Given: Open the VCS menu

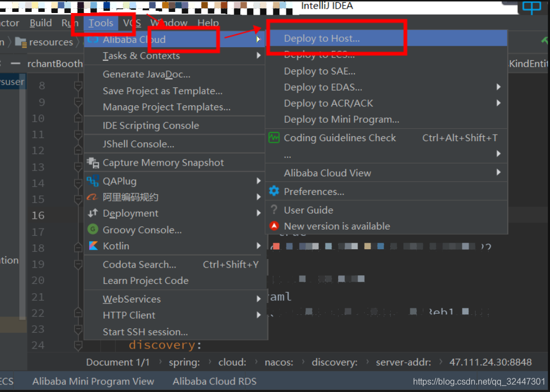Looking at the screenshot, I should coord(132,23).
